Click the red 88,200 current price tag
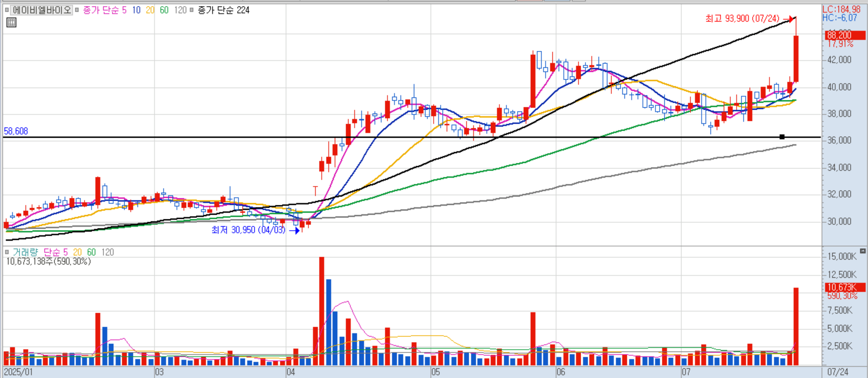The image size is (868, 378). click(x=845, y=35)
